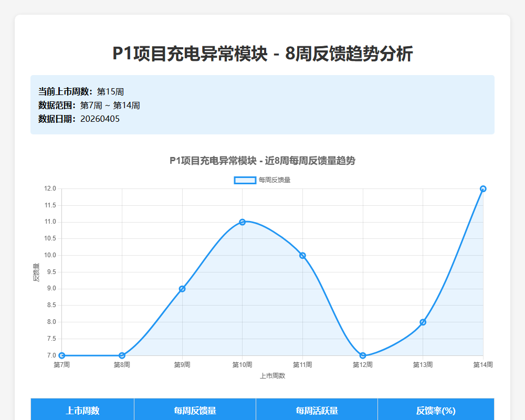Click the y-axis label 12.0
Screen dimensions: 525x420
[50, 188]
